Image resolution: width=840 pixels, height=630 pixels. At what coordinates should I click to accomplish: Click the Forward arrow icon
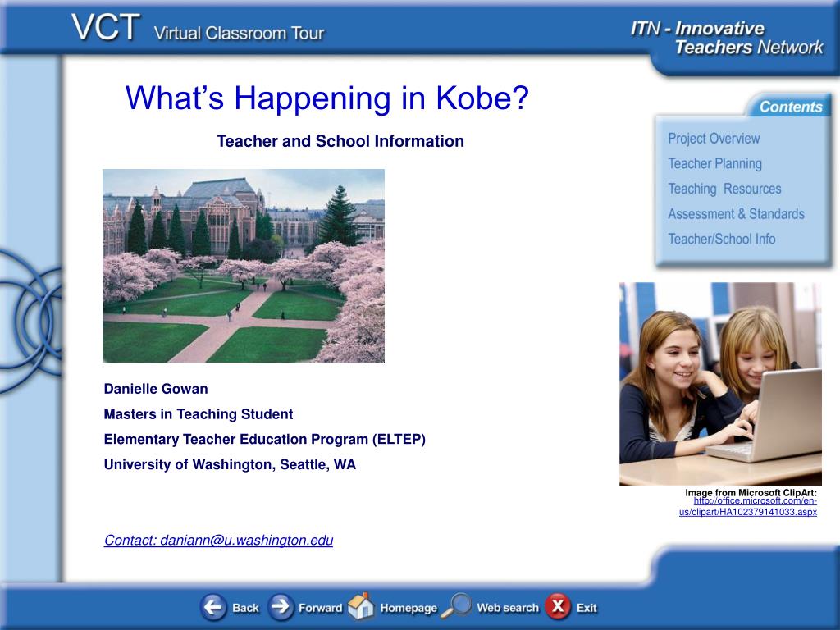click(281, 607)
